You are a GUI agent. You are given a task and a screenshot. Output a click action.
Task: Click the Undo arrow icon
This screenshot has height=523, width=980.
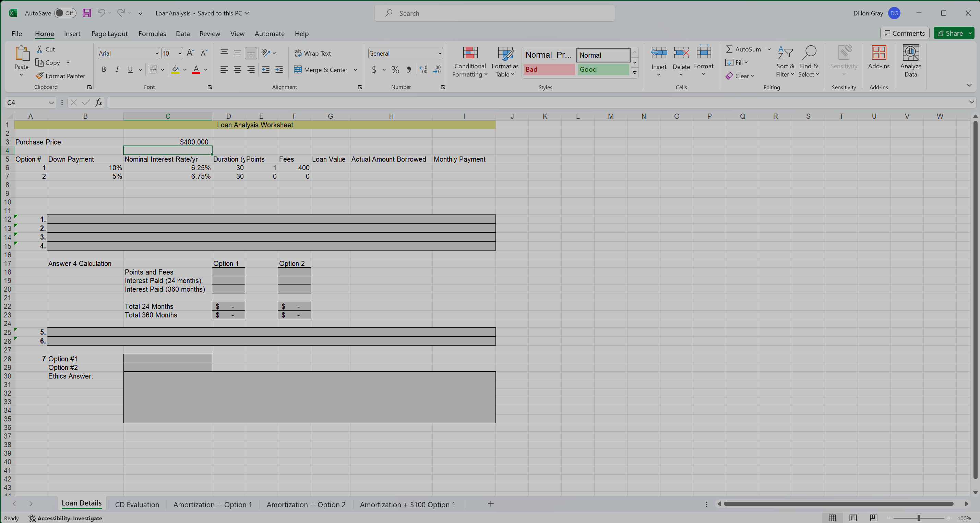tap(101, 13)
